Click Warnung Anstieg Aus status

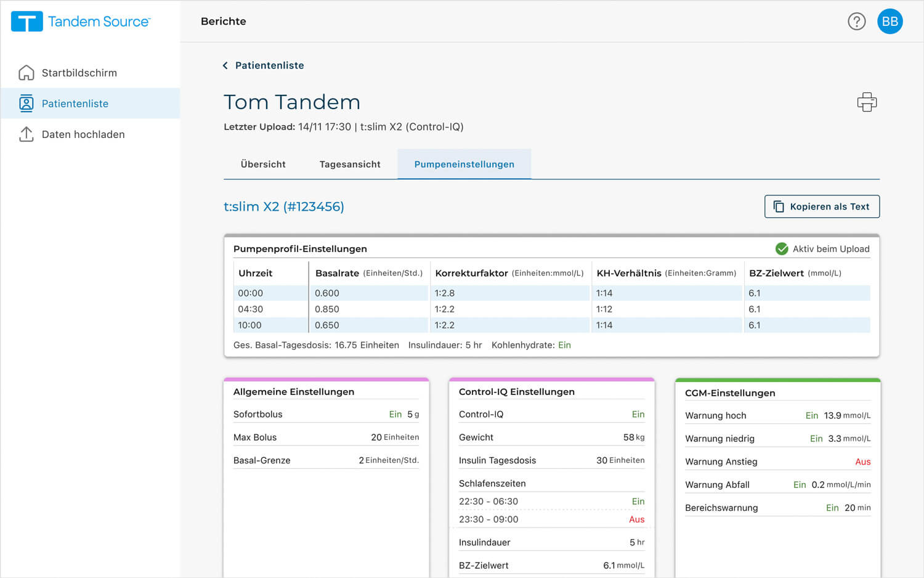point(863,462)
